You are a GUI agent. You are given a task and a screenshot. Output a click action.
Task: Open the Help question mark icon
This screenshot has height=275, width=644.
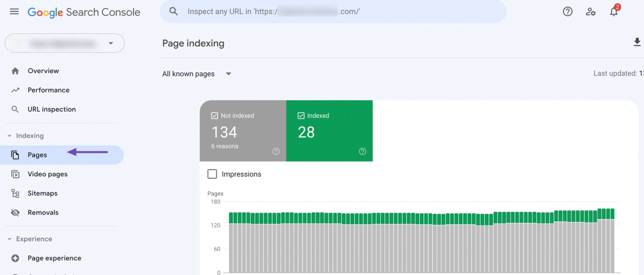pyautogui.click(x=568, y=12)
